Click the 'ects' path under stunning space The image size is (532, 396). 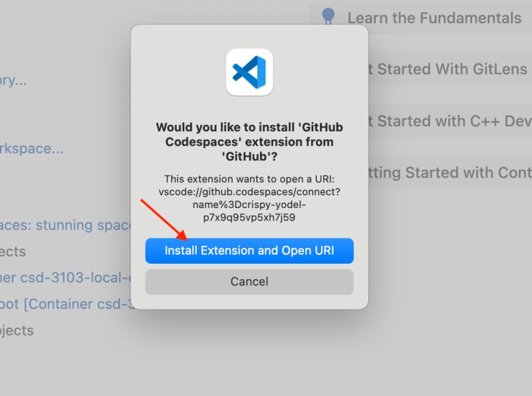[13, 252]
